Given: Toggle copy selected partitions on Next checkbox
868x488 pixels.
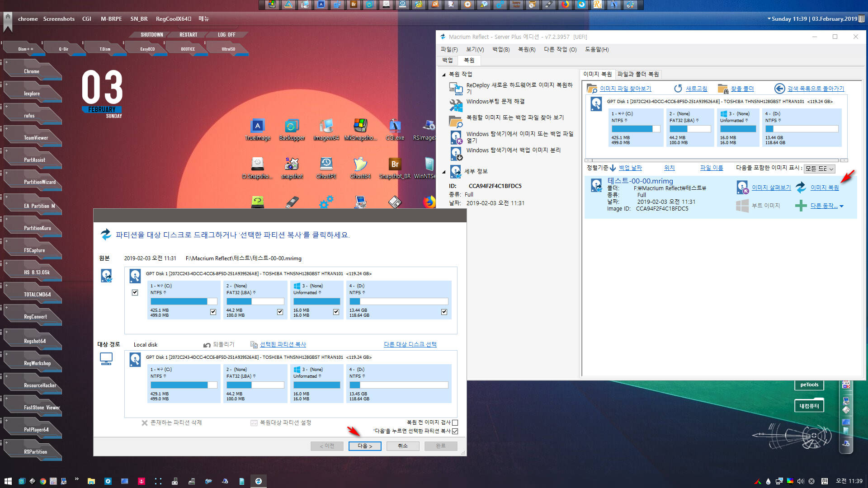Looking at the screenshot, I should pyautogui.click(x=455, y=431).
